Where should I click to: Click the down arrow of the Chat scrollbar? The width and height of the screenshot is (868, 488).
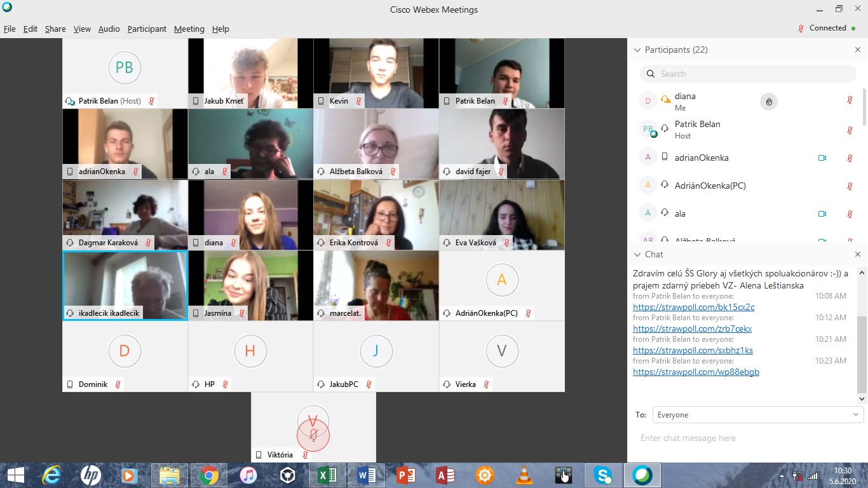click(862, 398)
